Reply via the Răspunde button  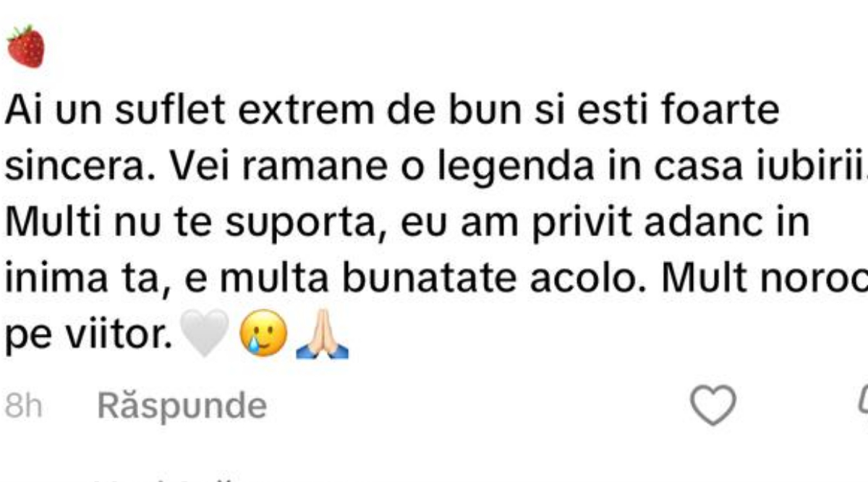(182, 405)
